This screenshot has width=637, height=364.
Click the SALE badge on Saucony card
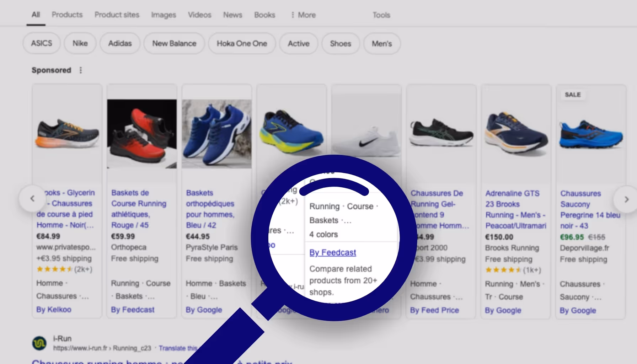(573, 95)
